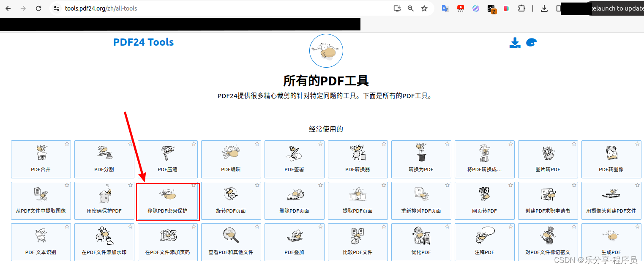Open the PDF转图像 tool
The height and width of the screenshot is (268, 644).
pyautogui.click(x=611, y=159)
